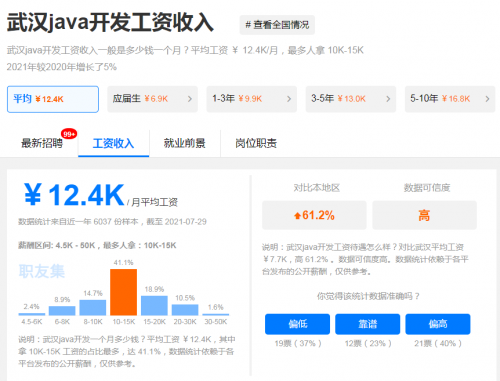Vote 偏低 on data accuracy
Image resolution: width=500 pixels, height=381 pixels.
(297, 324)
